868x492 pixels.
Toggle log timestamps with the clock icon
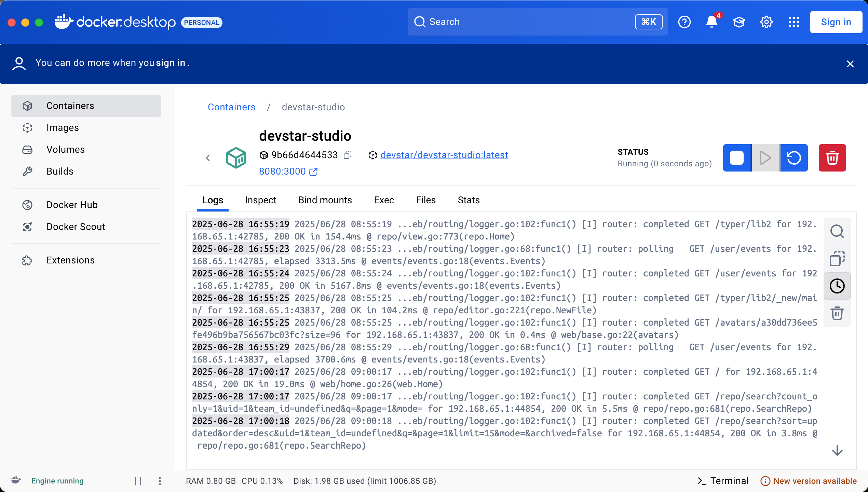(x=837, y=286)
